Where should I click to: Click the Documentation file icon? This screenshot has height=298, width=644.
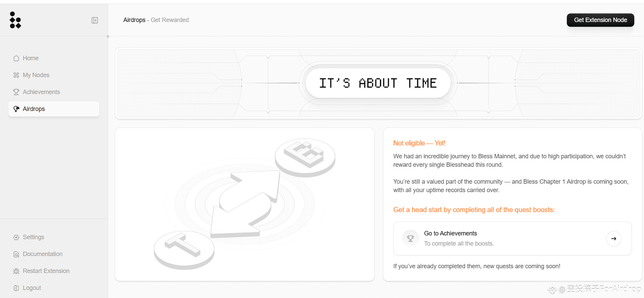pos(16,254)
